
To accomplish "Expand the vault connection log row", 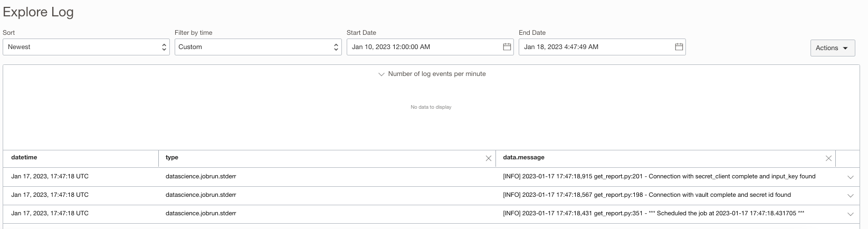I will (850, 196).
